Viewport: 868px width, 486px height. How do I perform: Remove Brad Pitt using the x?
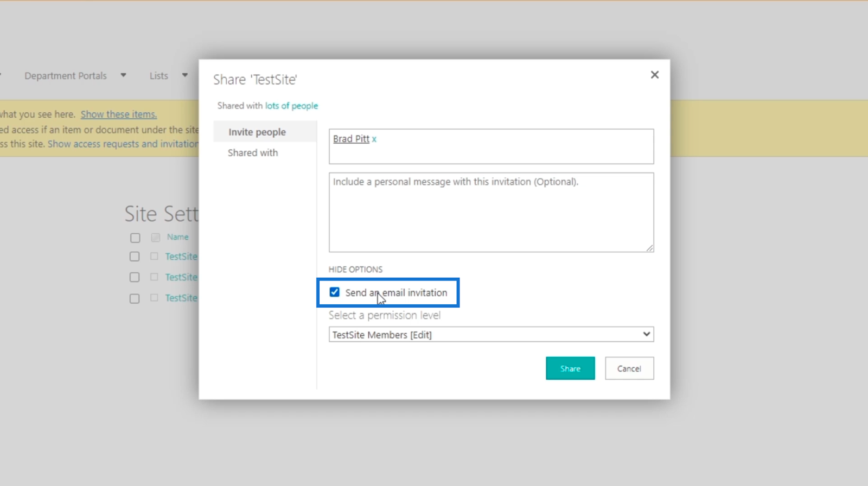pos(374,139)
